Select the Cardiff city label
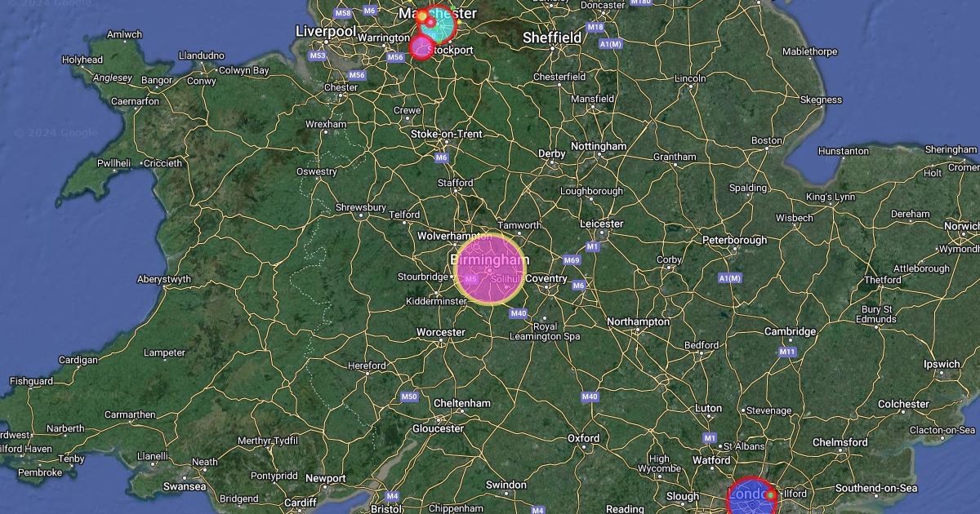980x514 pixels. coord(301,503)
